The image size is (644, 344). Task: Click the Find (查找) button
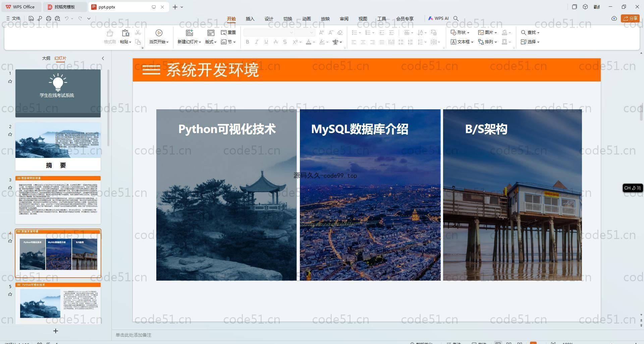pyautogui.click(x=530, y=33)
